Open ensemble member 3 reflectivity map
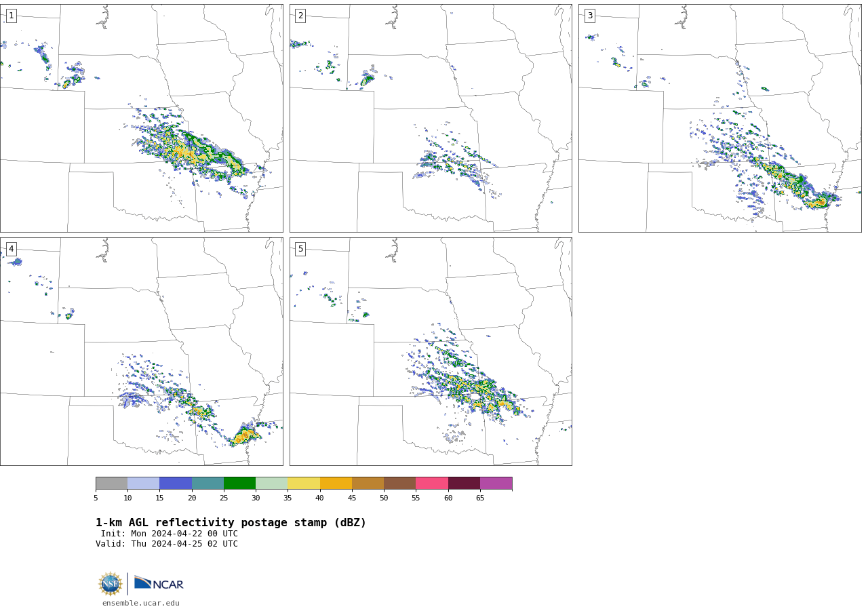 tap(719, 118)
